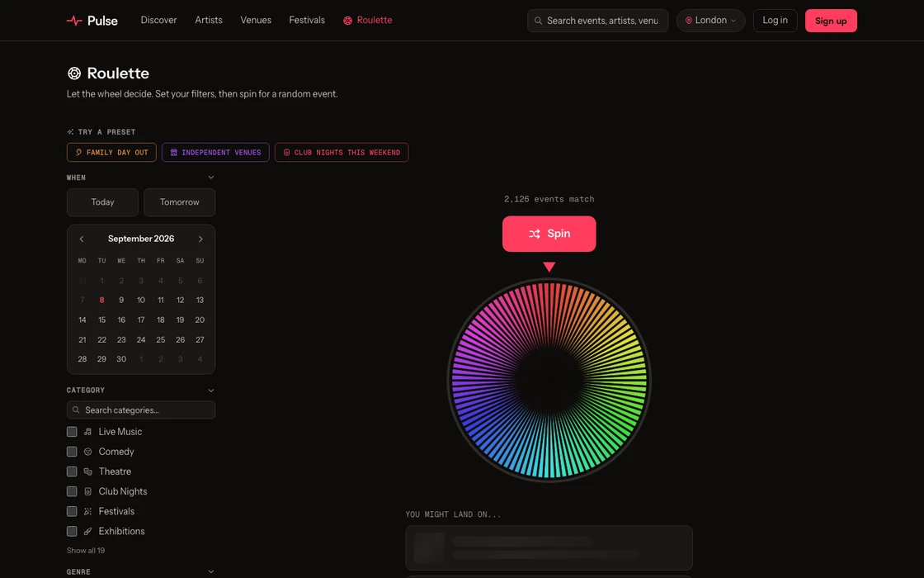
Task: Focus the Search categories field
Action: pyautogui.click(x=141, y=410)
